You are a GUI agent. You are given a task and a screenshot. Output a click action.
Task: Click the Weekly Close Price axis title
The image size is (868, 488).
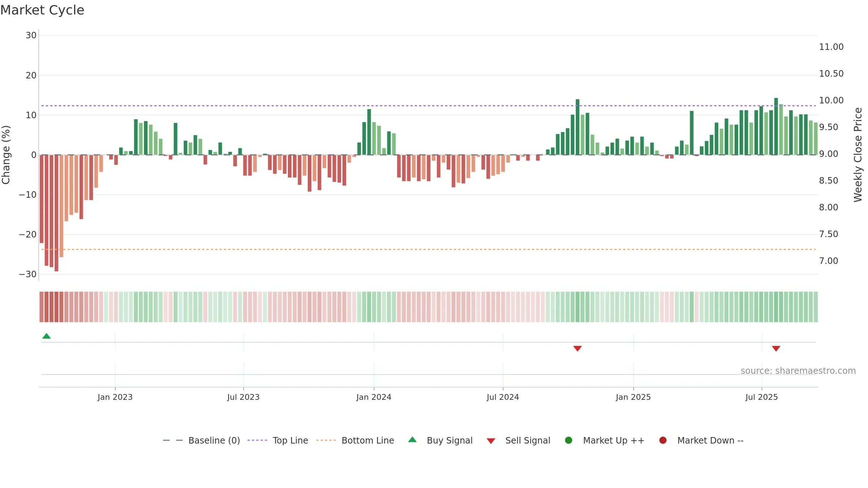tap(858, 155)
